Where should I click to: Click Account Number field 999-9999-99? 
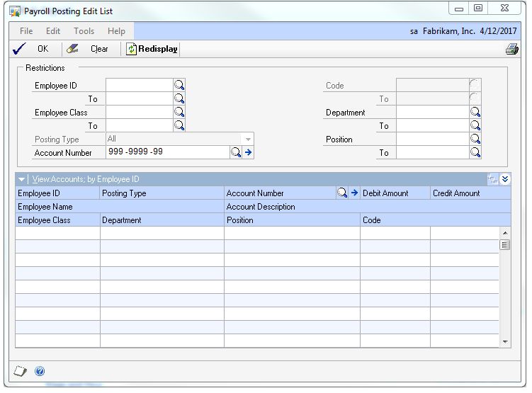[x=168, y=152]
